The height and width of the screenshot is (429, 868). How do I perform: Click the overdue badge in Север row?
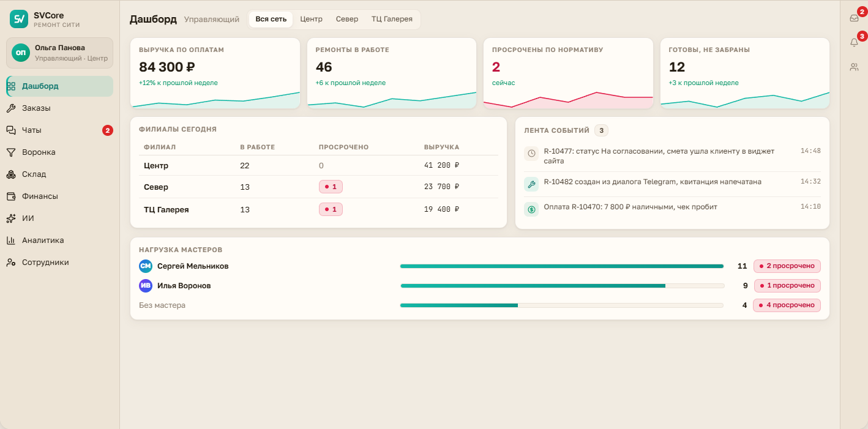tap(331, 187)
